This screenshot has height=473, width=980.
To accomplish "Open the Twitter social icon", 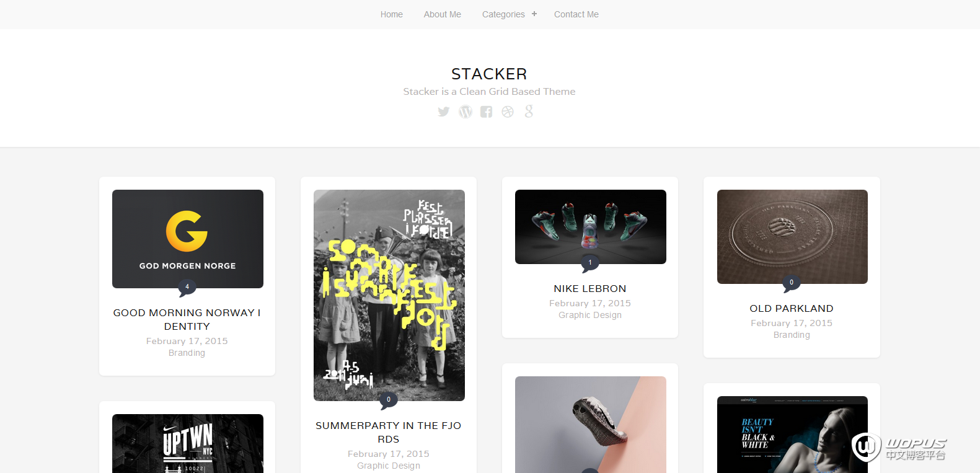I will [x=443, y=112].
